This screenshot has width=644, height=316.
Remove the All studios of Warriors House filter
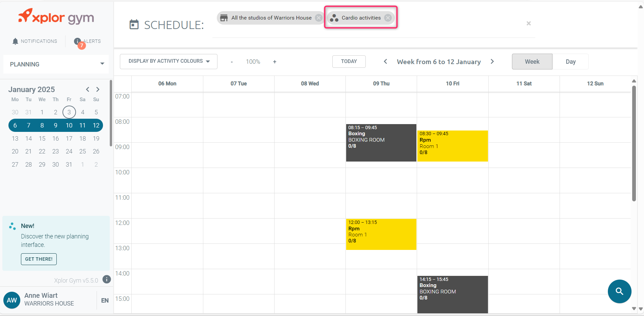pyautogui.click(x=318, y=18)
